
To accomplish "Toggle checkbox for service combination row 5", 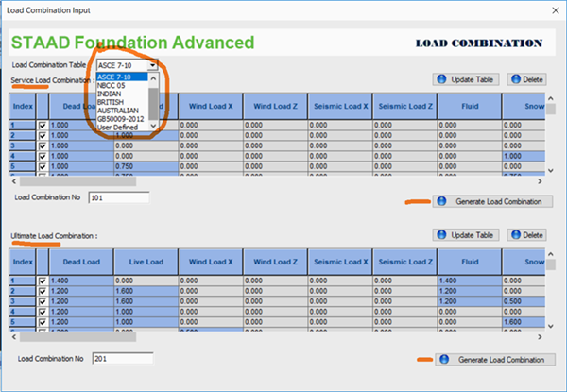I will click(x=43, y=166).
